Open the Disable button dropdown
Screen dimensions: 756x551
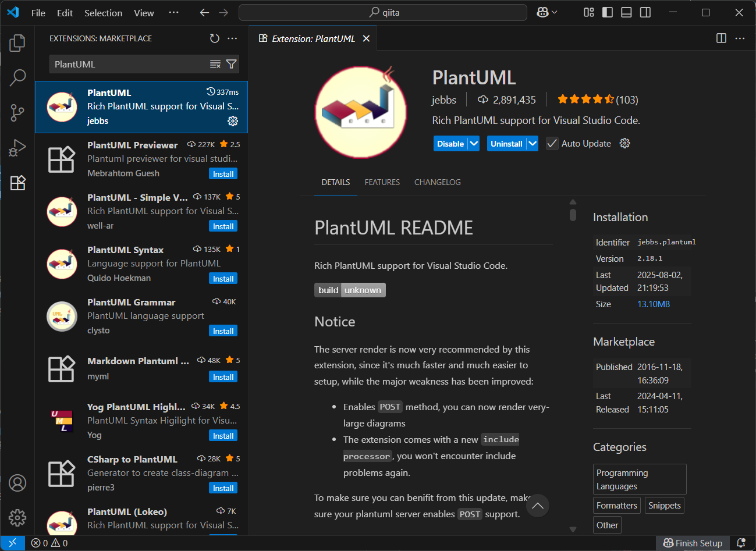[473, 143]
